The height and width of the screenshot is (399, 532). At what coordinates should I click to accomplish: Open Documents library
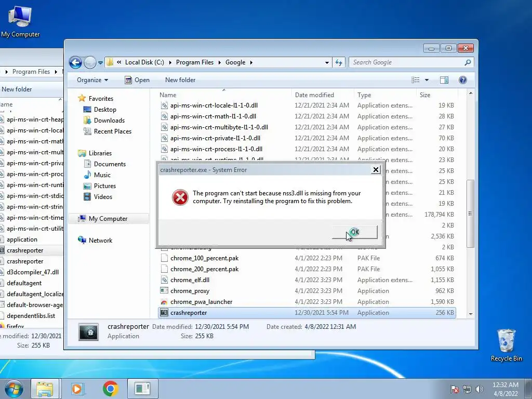pyautogui.click(x=110, y=164)
